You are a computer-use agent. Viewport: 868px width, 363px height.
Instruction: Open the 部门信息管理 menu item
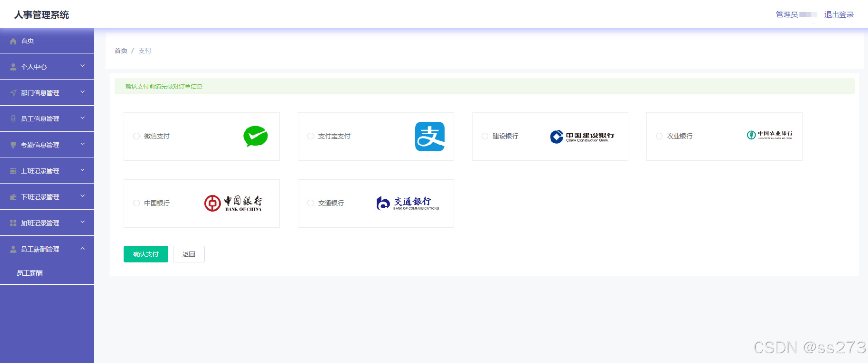pos(47,93)
